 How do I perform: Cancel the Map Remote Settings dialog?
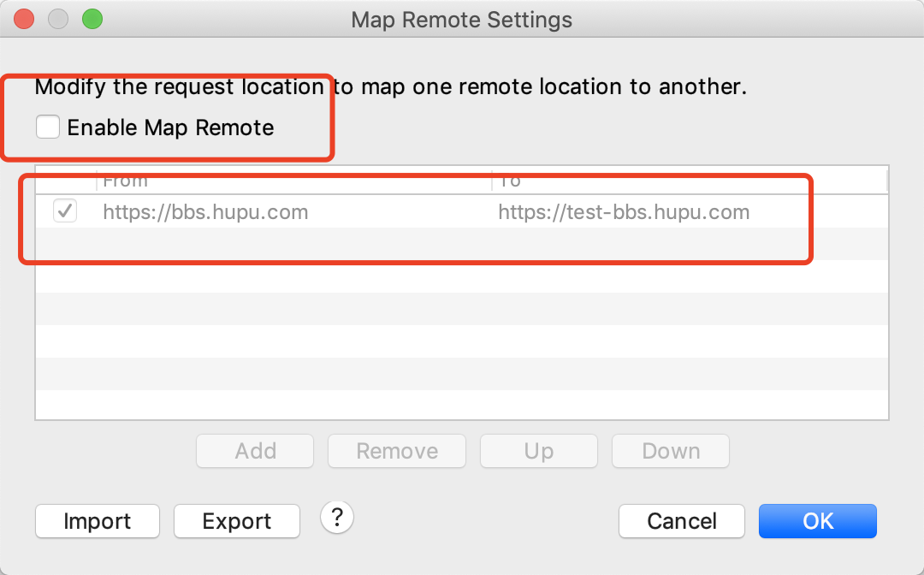click(681, 520)
